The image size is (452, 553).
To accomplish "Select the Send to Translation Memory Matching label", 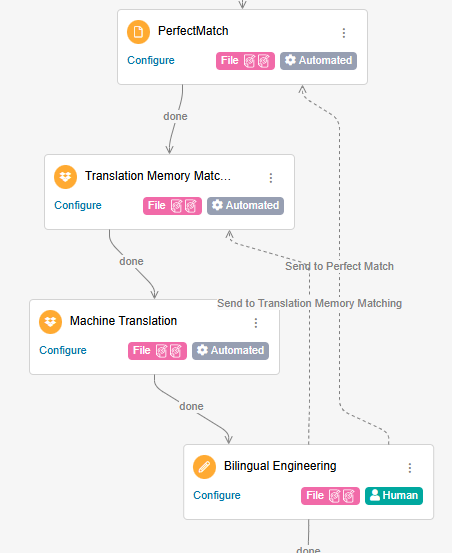I will coord(310,303).
